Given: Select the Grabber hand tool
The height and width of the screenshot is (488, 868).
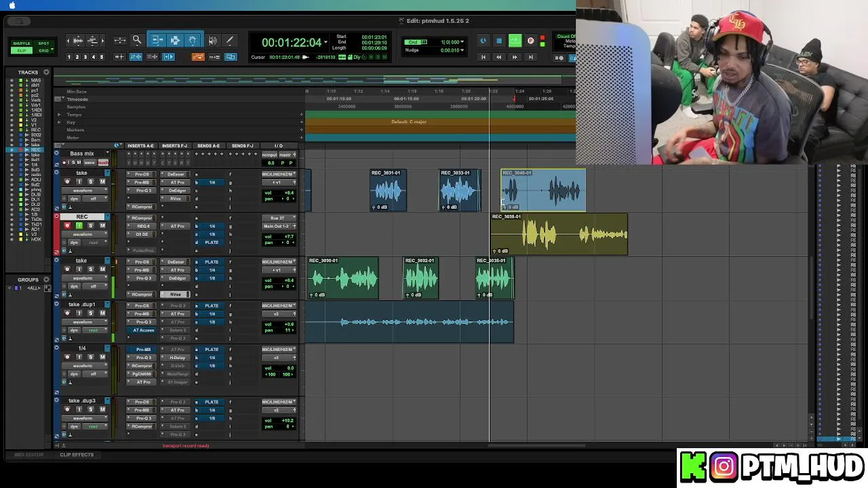Looking at the screenshot, I should (192, 41).
